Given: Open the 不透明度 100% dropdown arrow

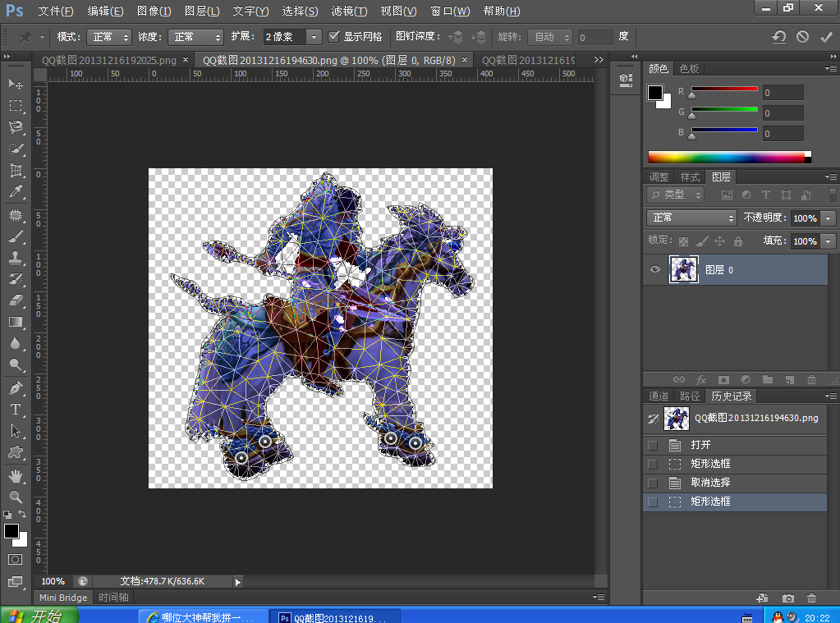Looking at the screenshot, I should 829,218.
